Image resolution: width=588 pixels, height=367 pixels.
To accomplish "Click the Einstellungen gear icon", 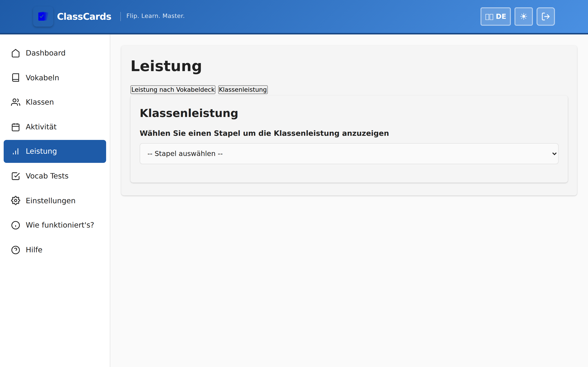I will [x=16, y=200].
